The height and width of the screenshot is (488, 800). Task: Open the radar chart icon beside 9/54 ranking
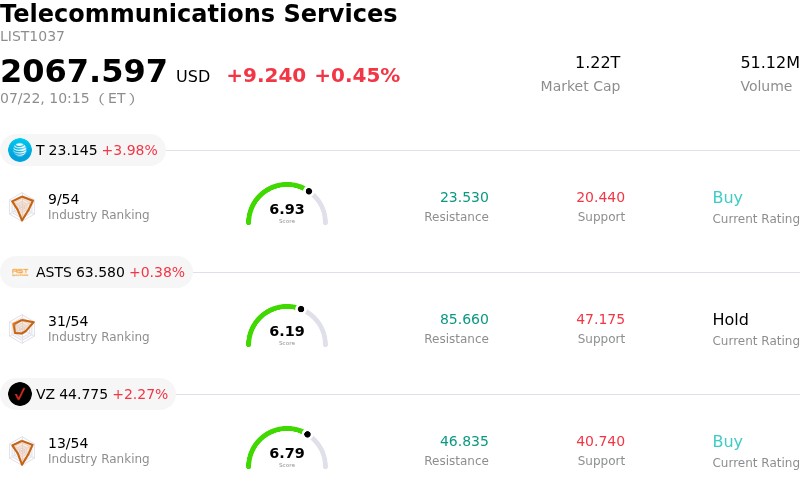(x=22, y=207)
